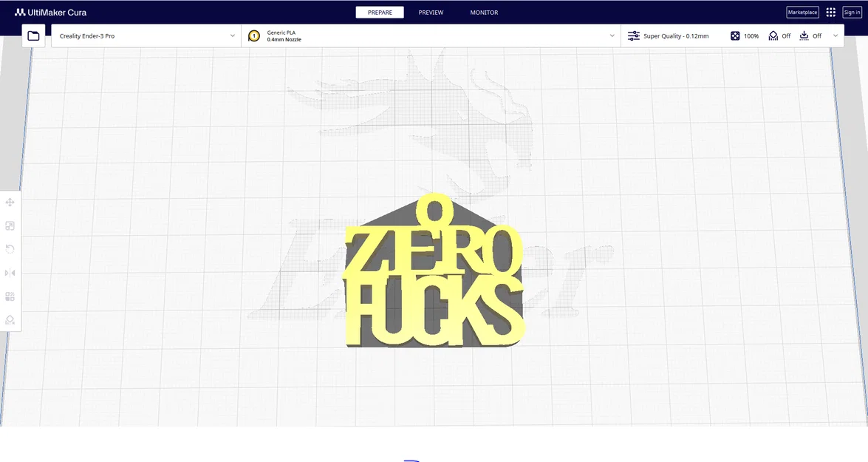This screenshot has width=868, height=462.
Task: Click Super Quality - 0.12mm profile text
Action: click(x=676, y=36)
